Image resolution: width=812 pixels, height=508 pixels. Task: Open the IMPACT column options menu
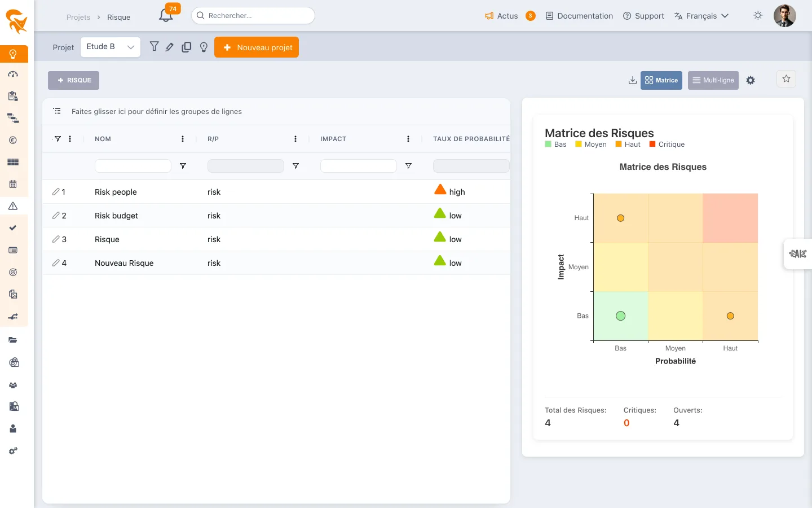(x=408, y=139)
